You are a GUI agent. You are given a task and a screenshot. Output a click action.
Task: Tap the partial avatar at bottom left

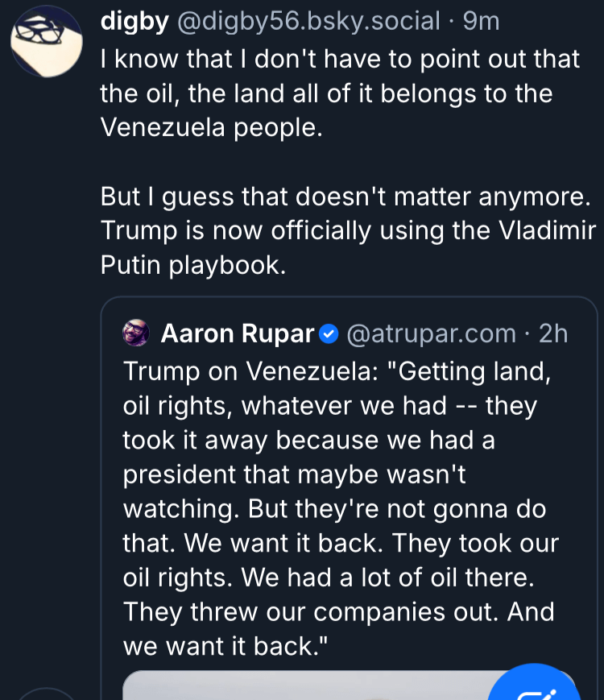click(44, 694)
